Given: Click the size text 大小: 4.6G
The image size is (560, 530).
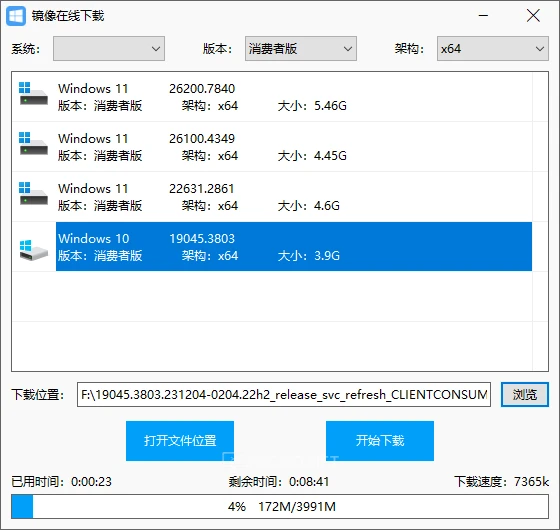Looking at the screenshot, I should click(x=309, y=206).
